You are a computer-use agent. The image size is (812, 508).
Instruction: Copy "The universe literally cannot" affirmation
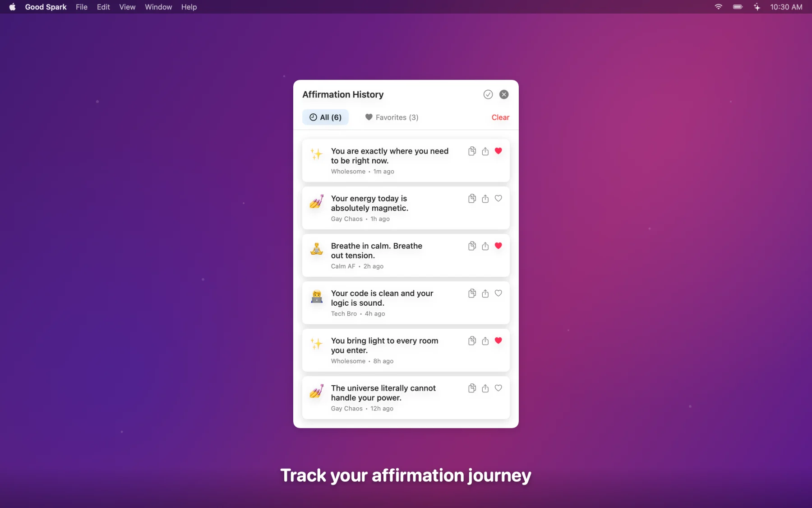click(472, 388)
